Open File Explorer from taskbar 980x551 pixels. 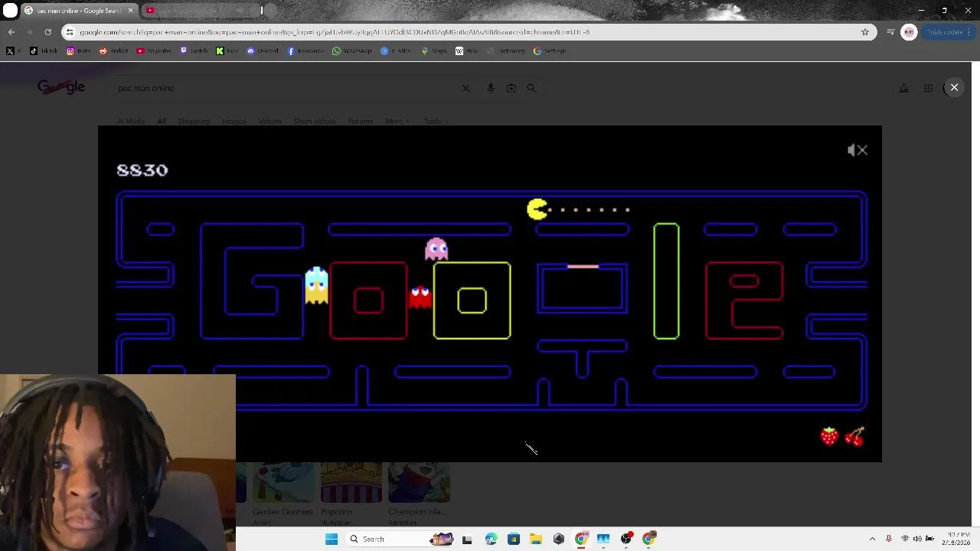(x=536, y=539)
